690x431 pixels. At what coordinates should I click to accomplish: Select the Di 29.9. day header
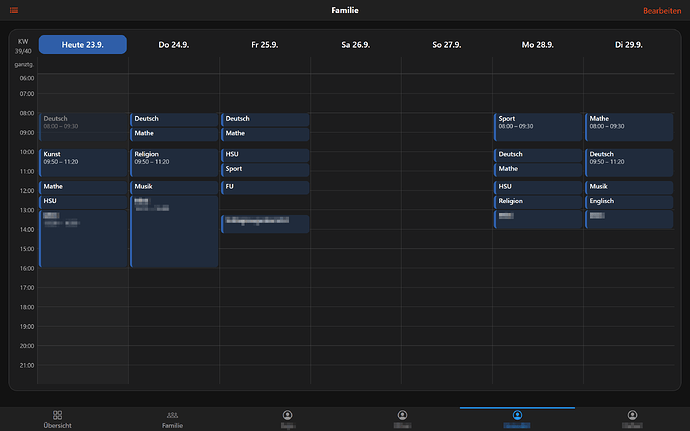629,44
